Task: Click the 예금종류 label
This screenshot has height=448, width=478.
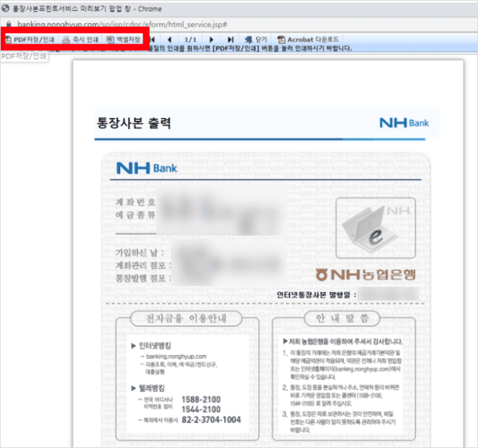Action: pyautogui.click(x=136, y=215)
